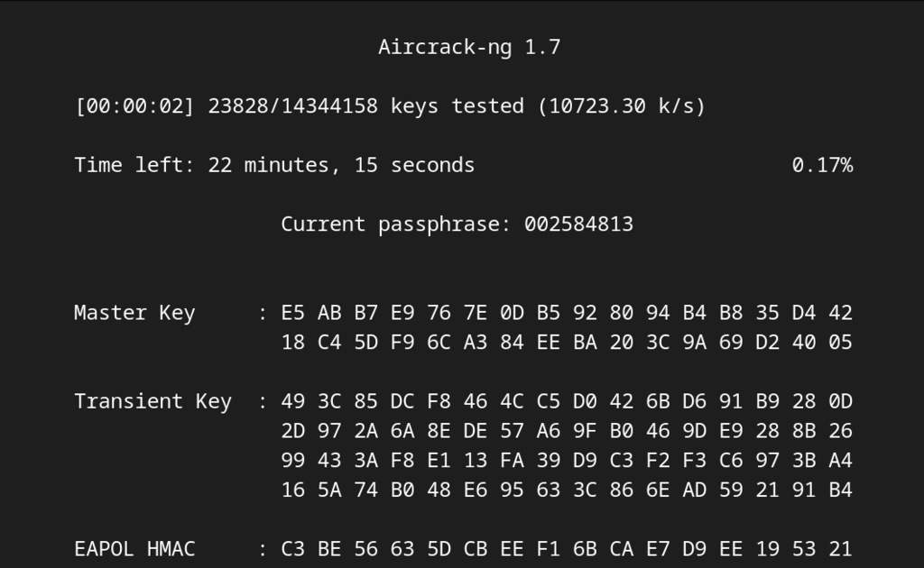Click the passphrase value 002584813
This screenshot has width=924, height=568.
tap(578, 224)
